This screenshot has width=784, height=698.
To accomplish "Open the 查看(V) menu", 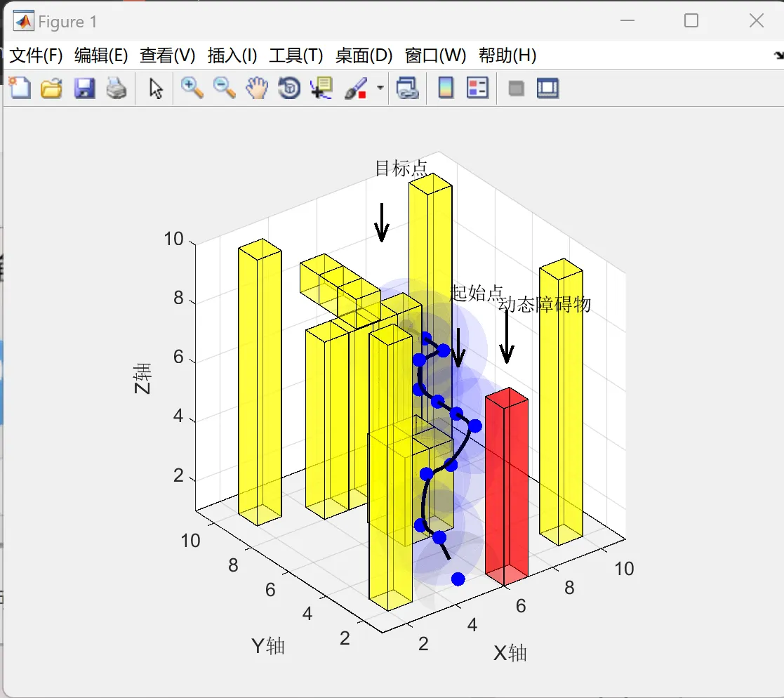I will click(168, 55).
